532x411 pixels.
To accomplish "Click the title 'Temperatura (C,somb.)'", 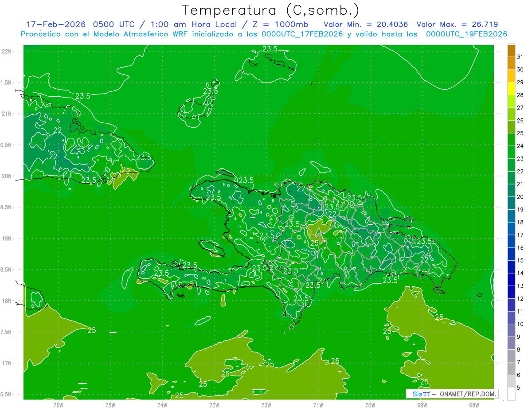I will pos(271,10).
